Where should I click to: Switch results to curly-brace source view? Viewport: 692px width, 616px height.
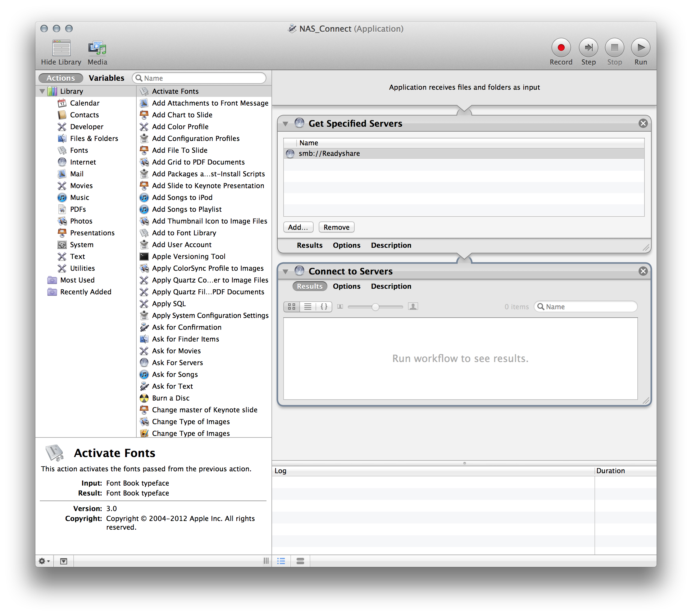point(324,307)
